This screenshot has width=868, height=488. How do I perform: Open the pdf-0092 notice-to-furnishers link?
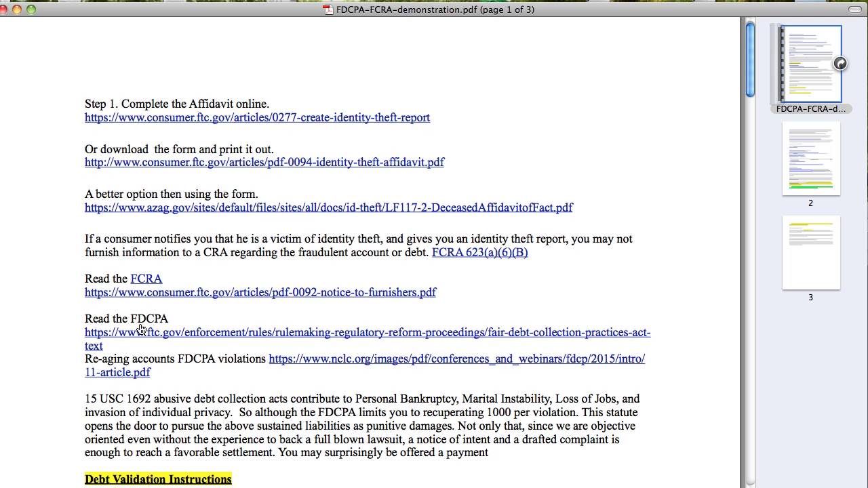coord(260,292)
